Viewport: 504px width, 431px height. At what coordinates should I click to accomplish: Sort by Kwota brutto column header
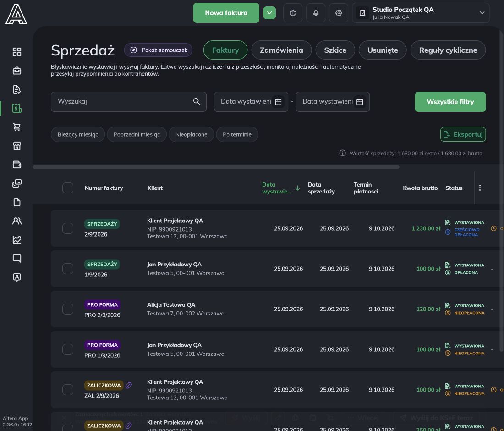click(420, 188)
